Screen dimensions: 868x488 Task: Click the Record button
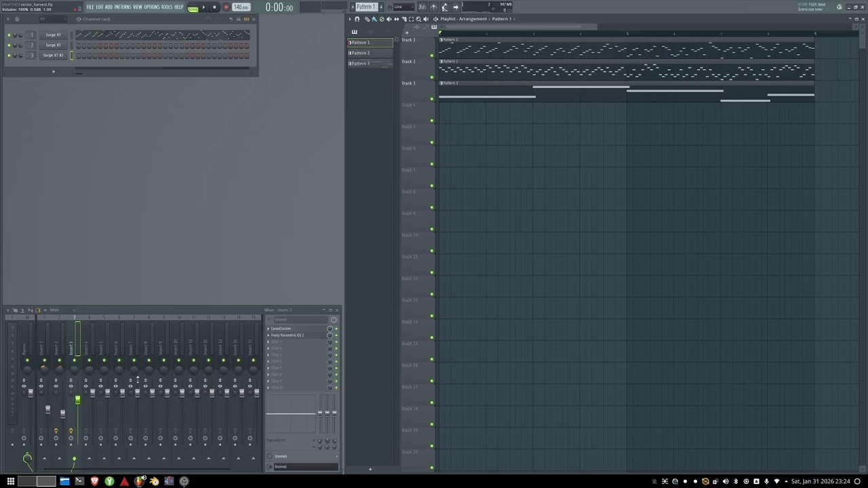(226, 7)
